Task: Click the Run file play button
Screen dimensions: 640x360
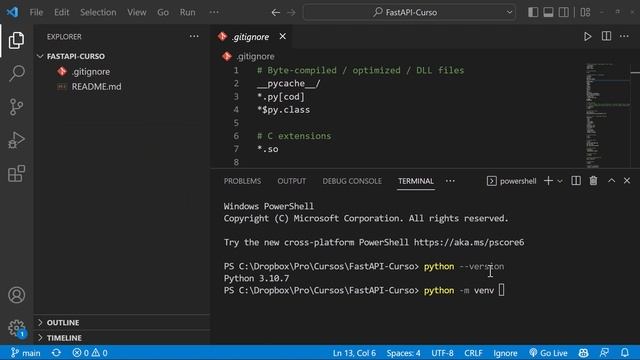Action: click(587, 37)
